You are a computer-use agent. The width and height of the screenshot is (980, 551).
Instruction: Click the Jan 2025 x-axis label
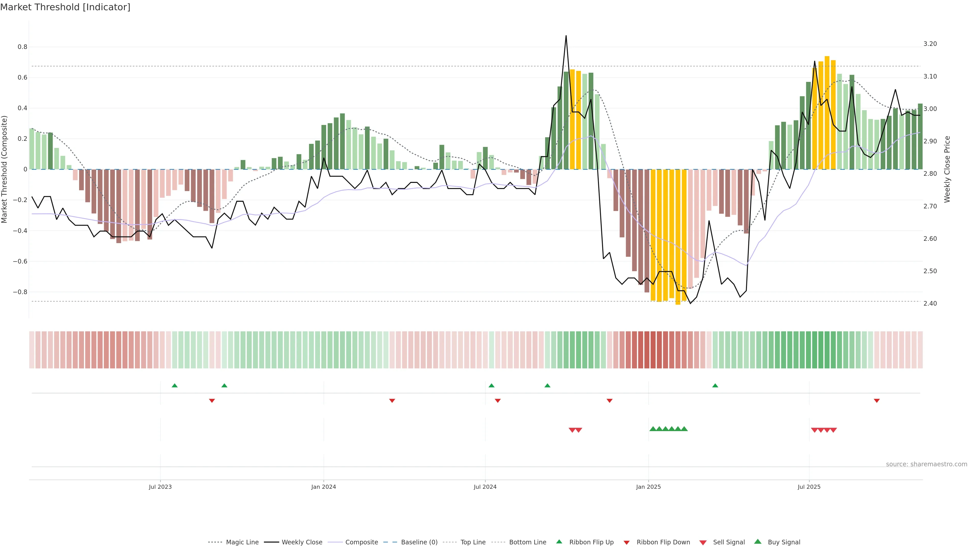click(648, 487)
